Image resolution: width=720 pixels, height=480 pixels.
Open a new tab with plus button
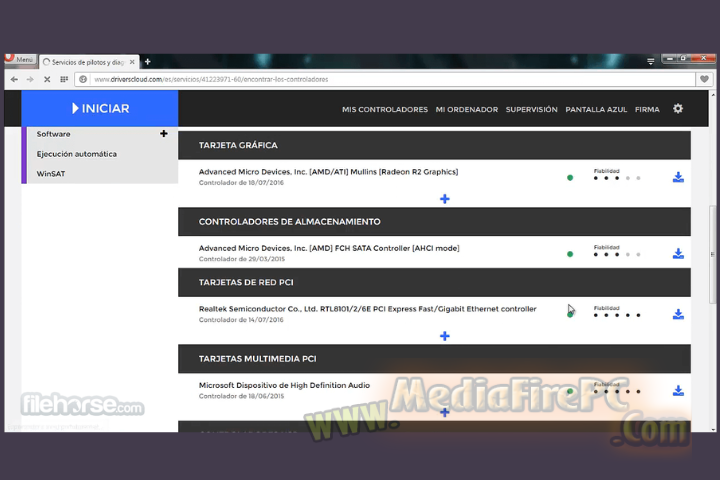[x=147, y=62]
